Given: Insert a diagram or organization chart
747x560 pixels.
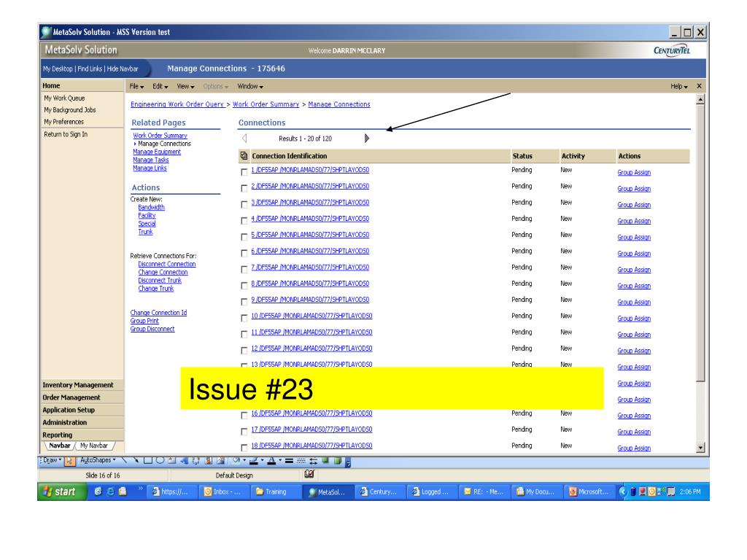Looking at the screenshot, I should click(x=196, y=461).
